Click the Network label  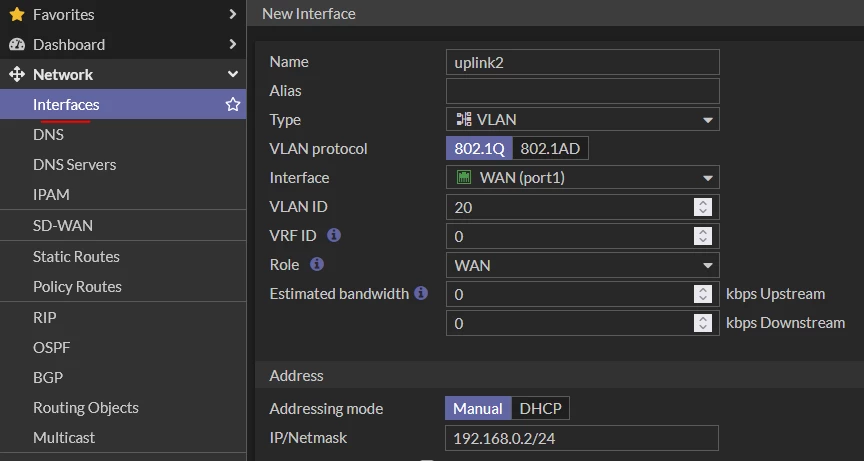63,74
